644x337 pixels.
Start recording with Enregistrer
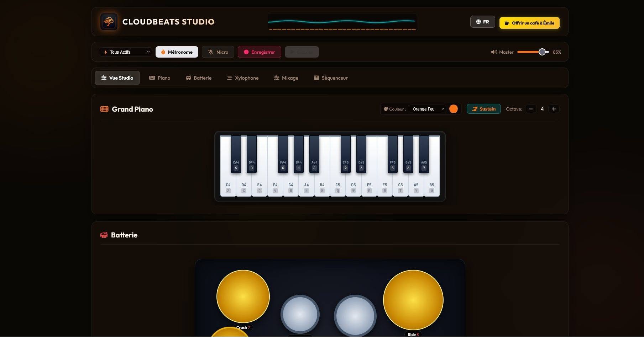(260, 52)
